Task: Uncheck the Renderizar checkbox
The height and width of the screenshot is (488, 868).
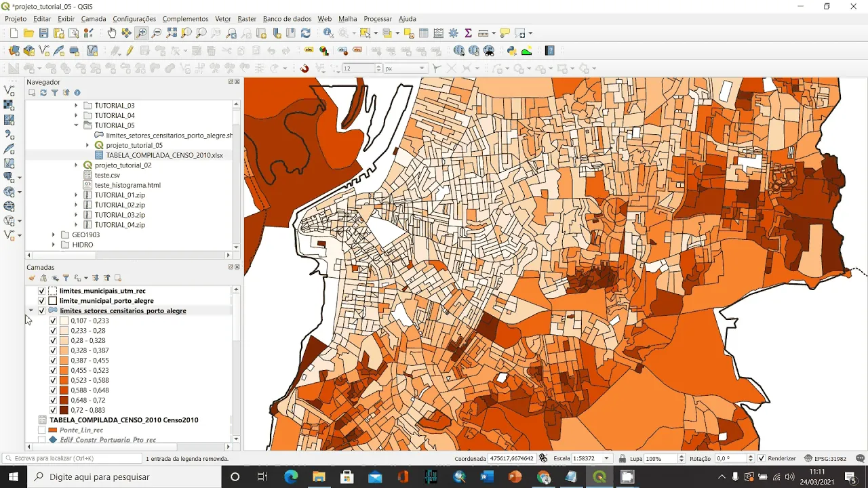Action: pos(762,459)
